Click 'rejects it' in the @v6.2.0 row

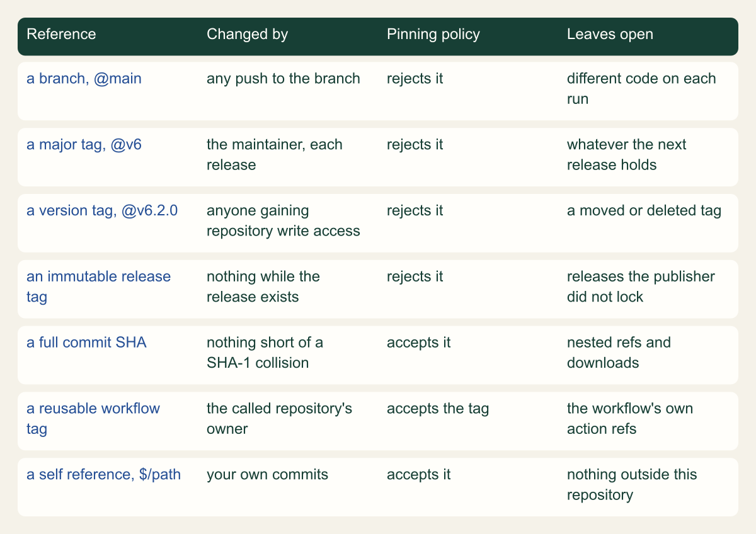(x=415, y=210)
